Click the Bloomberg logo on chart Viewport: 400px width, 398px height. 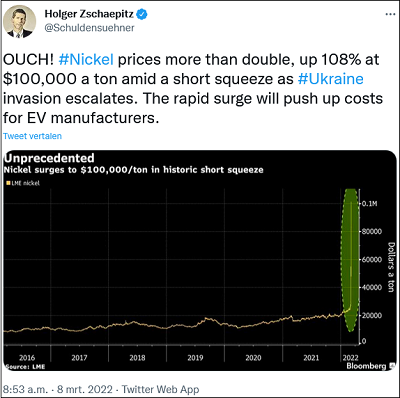click(x=366, y=366)
